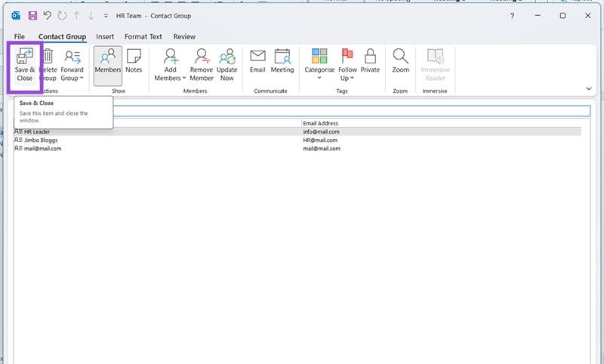
Task: Click Update Now in Members group
Action: click(227, 62)
